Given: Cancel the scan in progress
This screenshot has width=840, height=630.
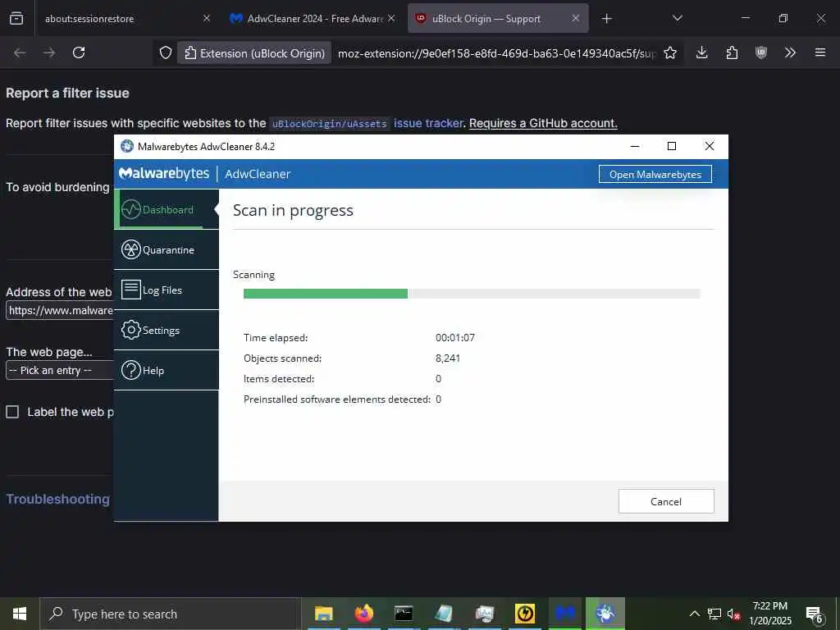Looking at the screenshot, I should point(666,501).
